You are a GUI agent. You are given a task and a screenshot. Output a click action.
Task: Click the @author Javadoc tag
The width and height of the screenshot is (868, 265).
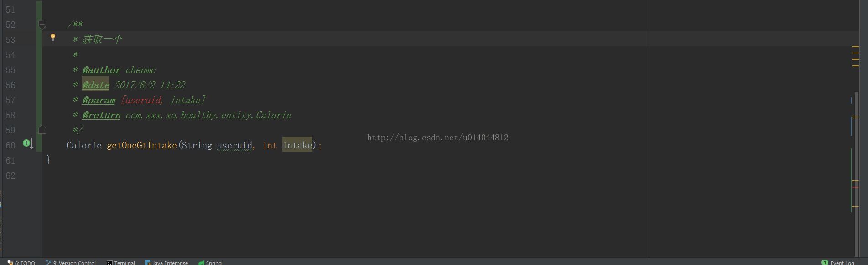(x=101, y=70)
